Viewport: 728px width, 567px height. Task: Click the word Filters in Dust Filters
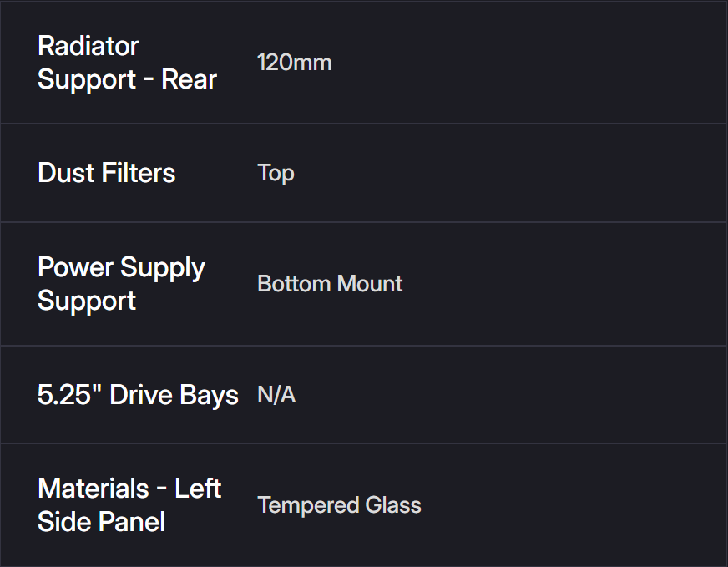tap(139, 173)
